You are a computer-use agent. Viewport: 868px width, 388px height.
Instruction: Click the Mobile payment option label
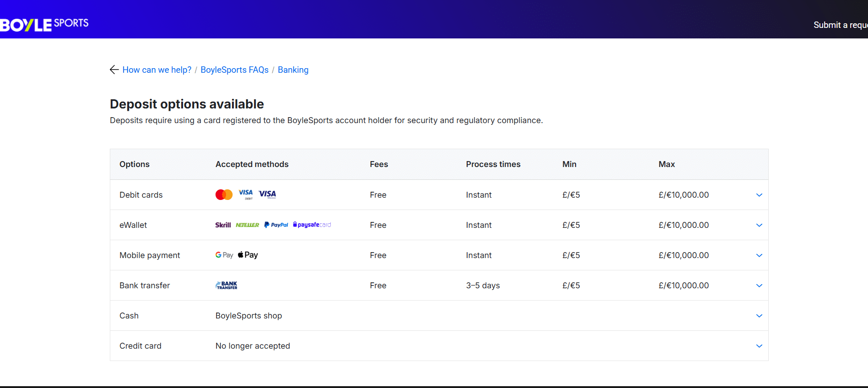pyautogui.click(x=150, y=255)
